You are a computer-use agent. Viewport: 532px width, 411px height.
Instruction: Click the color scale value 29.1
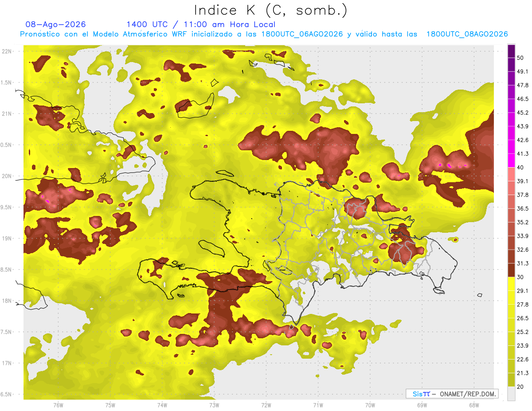point(523,291)
